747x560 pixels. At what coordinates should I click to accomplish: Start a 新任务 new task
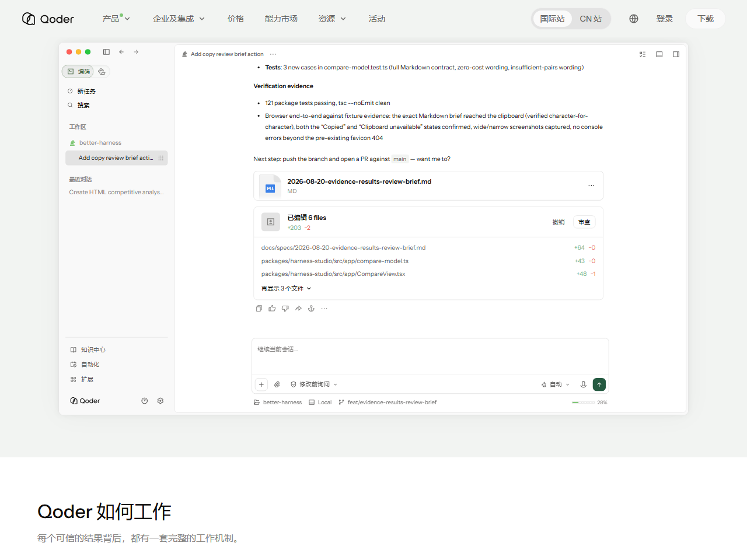click(82, 91)
